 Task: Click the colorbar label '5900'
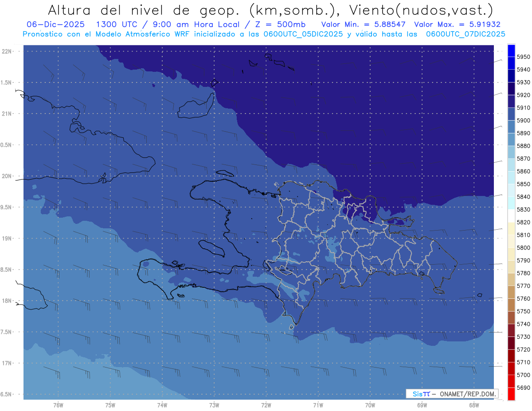pos(523,121)
